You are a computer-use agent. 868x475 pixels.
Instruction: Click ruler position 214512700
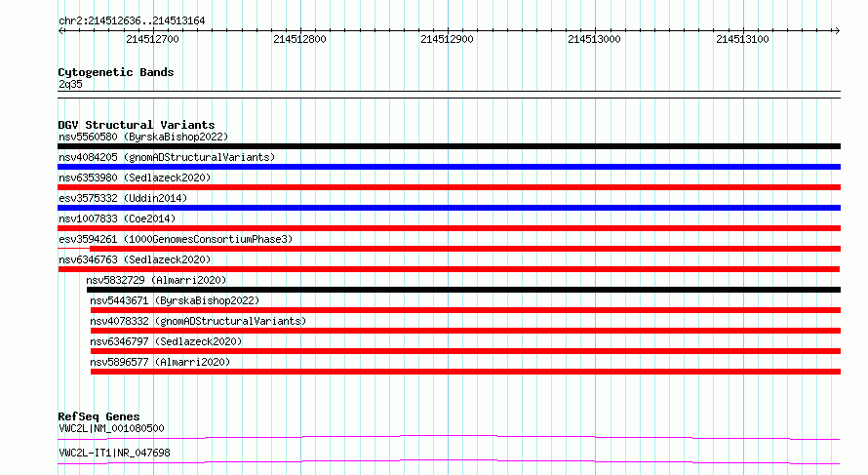tap(153, 39)
